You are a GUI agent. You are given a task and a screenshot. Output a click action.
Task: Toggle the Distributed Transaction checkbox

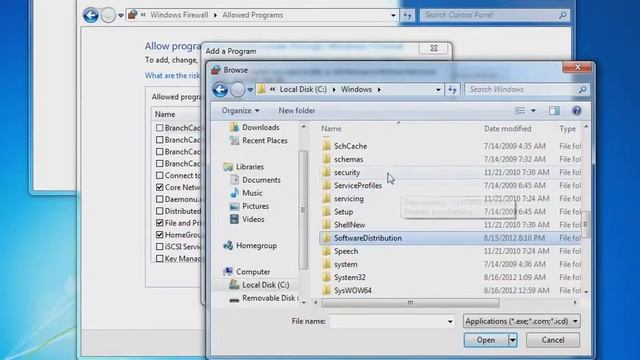coord(160,211)
